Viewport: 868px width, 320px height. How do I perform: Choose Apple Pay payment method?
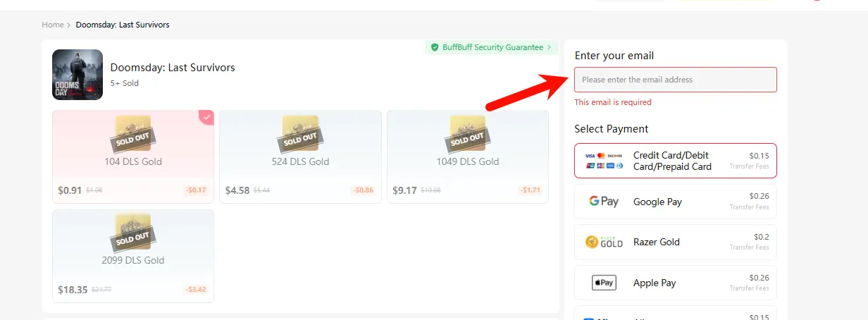(675, 283)
